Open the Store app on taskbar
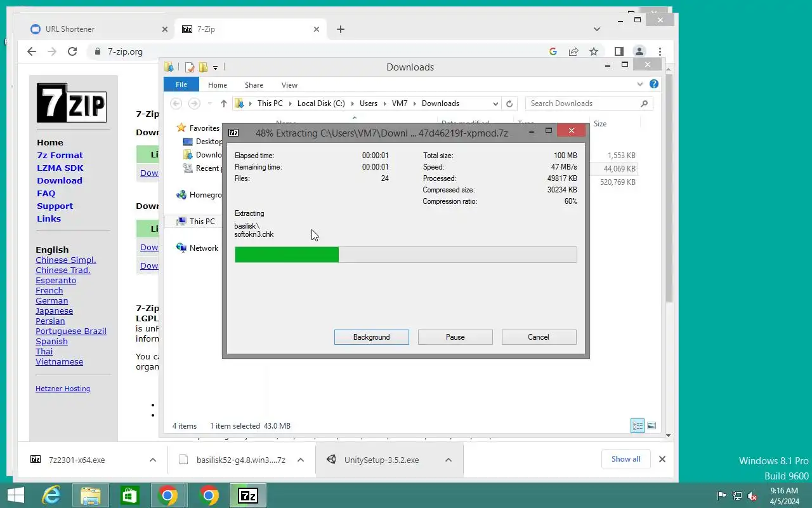Screen dimensions: 812x508 (x=130, y=496)
